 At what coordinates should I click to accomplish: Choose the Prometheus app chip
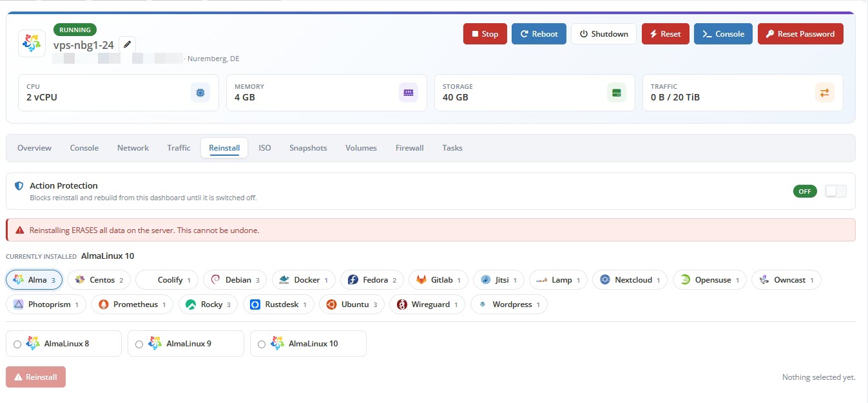pos(132,305)
